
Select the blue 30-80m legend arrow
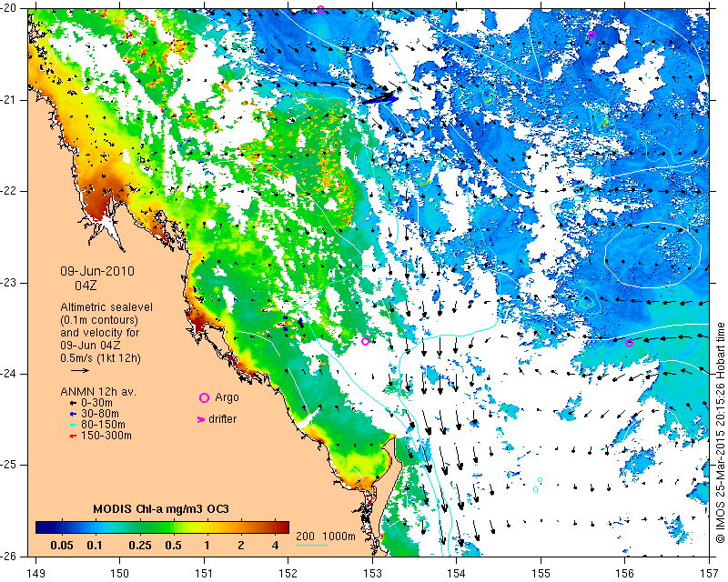[x=73, y=414]
